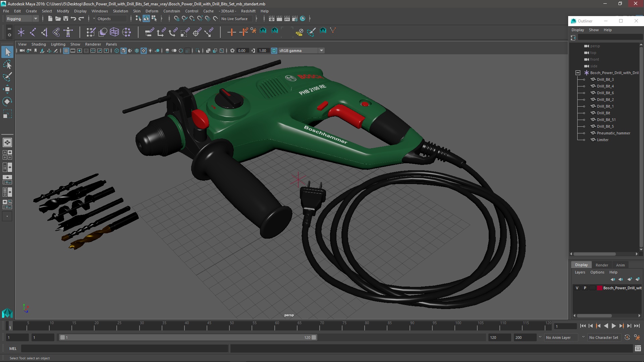Screen dimensions: 644x362
Task: Activate the Rotate tool in toolbox
Action: [x=7, y=101]
